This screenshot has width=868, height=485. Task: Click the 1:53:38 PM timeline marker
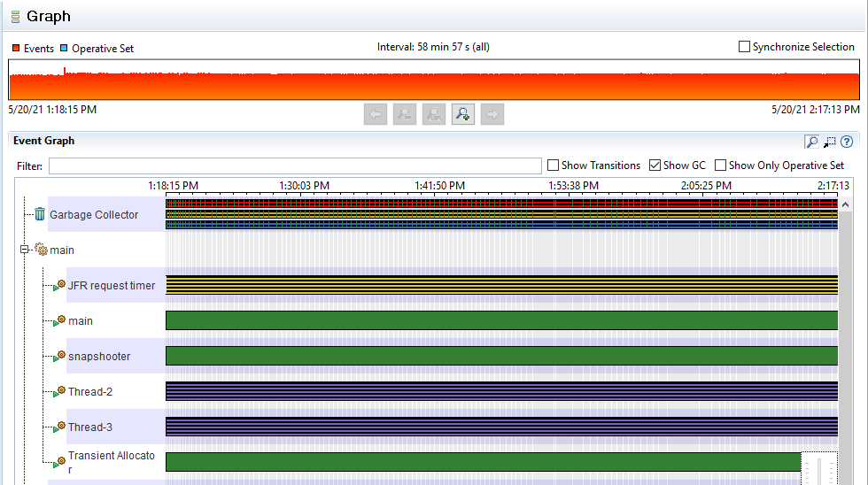pos(573,186)
